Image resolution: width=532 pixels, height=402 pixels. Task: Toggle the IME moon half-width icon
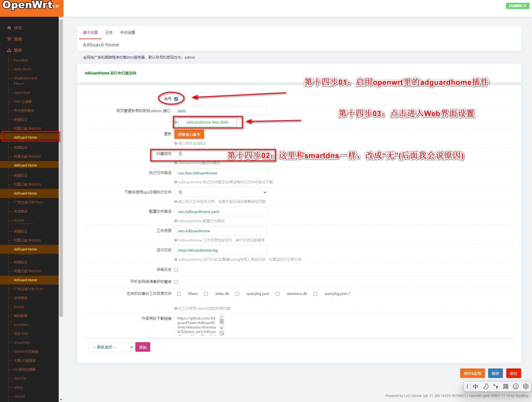coord(486,386)
